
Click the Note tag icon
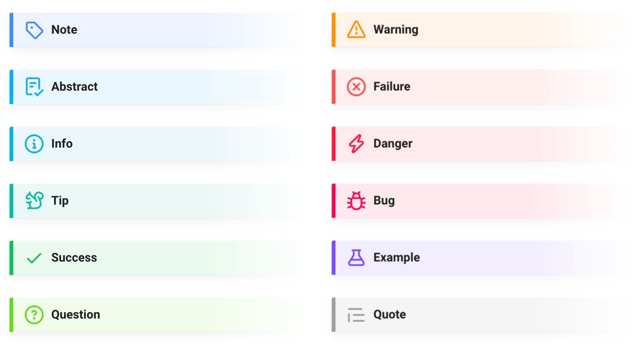[x=34, y=30]
